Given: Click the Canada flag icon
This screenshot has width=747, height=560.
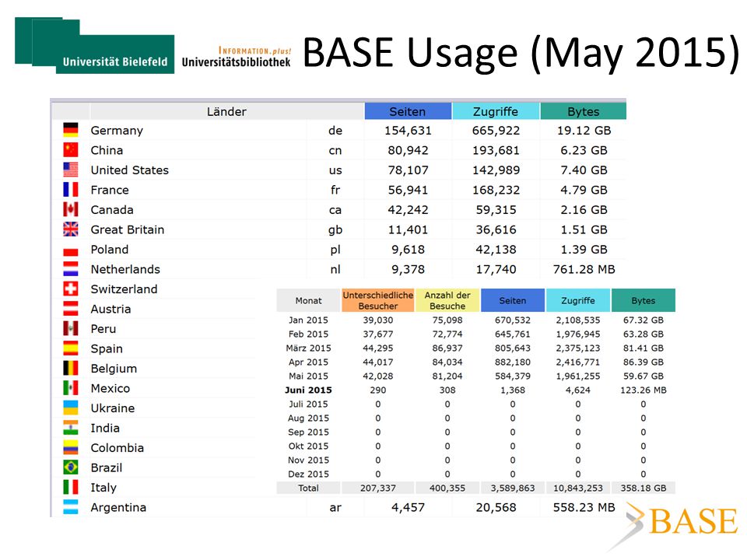Looking at the screenshot, I should (x=71, y=209).
